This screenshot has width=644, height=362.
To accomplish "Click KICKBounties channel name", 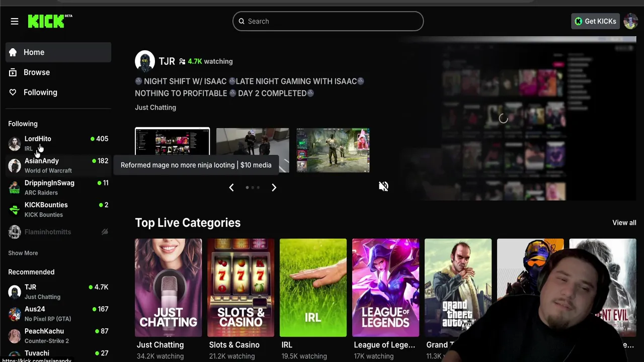I will click(x=46, y=205).
